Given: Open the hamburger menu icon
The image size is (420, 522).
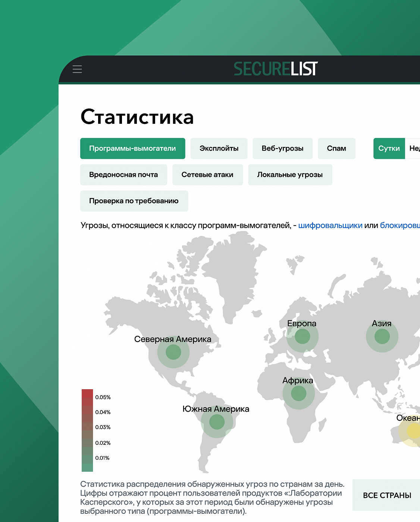Looking at the screenshot, I should tap(77, 69).
